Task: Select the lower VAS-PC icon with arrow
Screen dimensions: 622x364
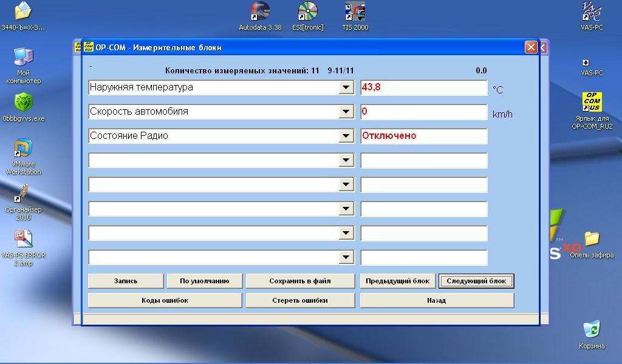Action: (x=592, y=68)
